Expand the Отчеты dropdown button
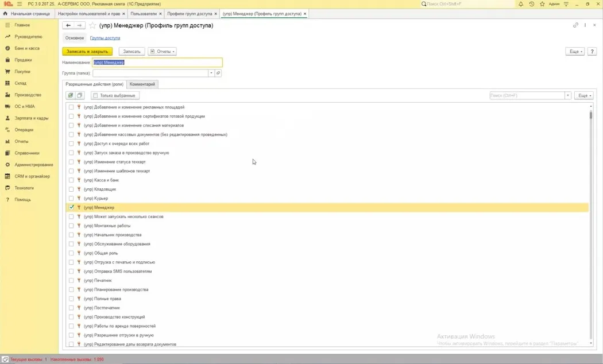 (x=163, y=52)
